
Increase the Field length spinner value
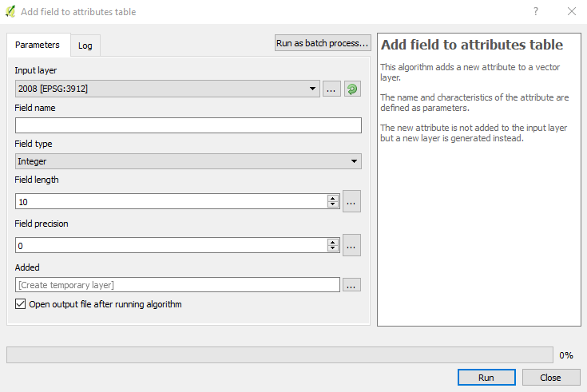pos(332,198)
